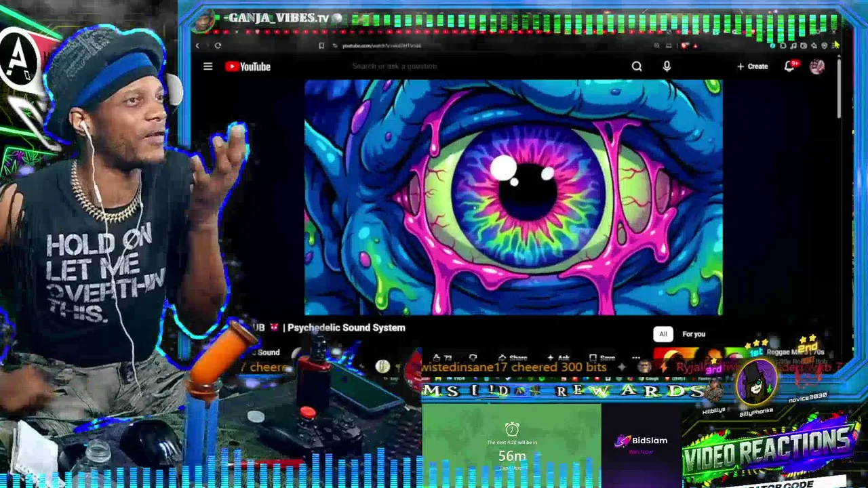Click the Create button on YouTube
Screen dimensions: 868x488
tap(753, 66)
